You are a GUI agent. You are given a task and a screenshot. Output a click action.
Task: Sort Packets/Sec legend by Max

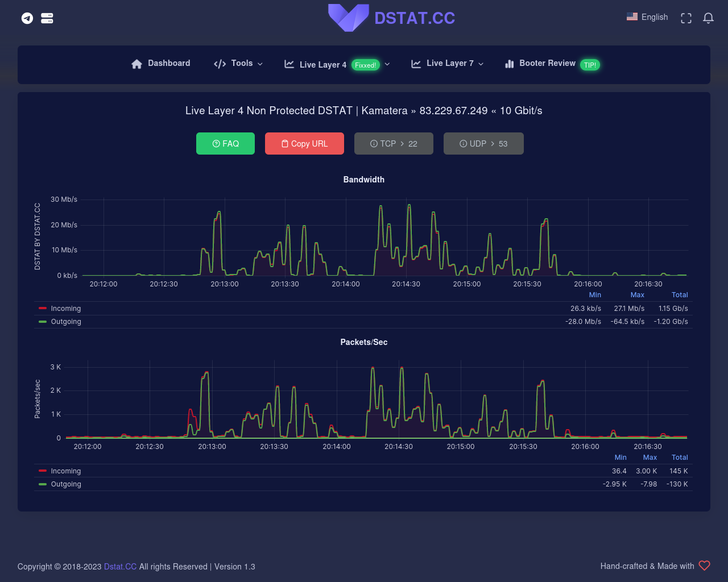650,458
